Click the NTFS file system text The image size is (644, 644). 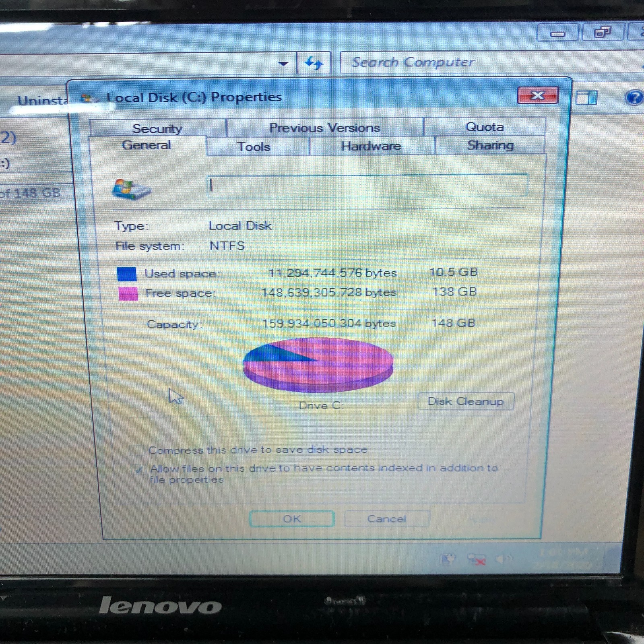(x=227, y=246)
